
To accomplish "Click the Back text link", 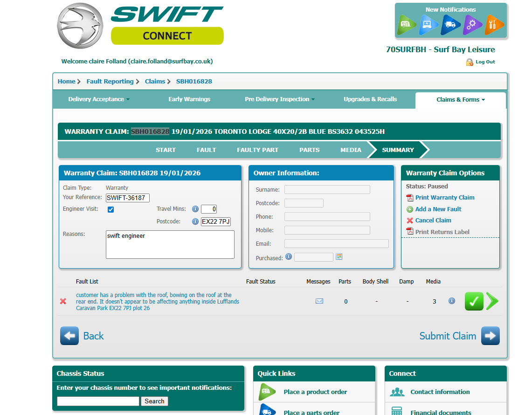I will point(93,336).
